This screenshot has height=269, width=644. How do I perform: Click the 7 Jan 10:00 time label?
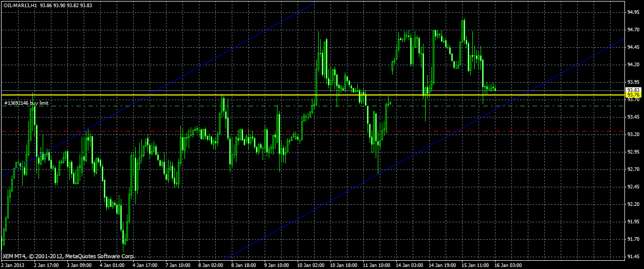177,265
